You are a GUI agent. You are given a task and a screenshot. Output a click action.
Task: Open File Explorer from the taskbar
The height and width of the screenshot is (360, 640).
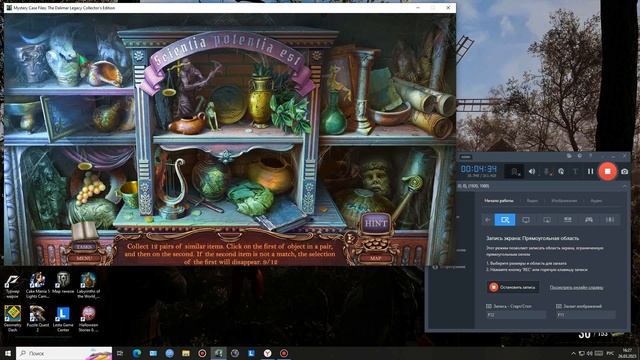click(x=186, y=353)
